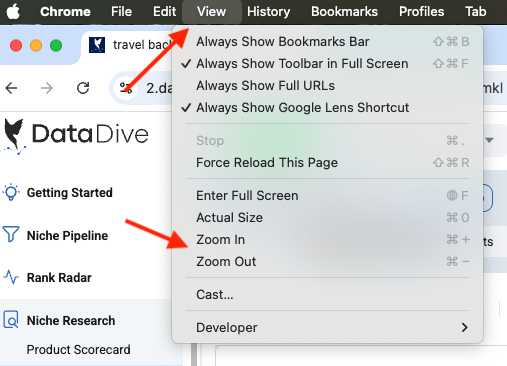Open Niche Research in sidebar
The image size is (507, 366).
point(71,320)
